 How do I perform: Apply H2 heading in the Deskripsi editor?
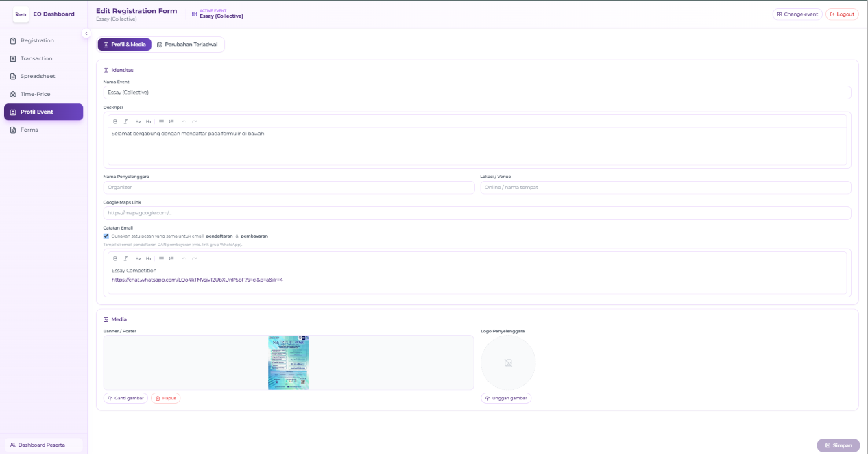click(138, 121)
